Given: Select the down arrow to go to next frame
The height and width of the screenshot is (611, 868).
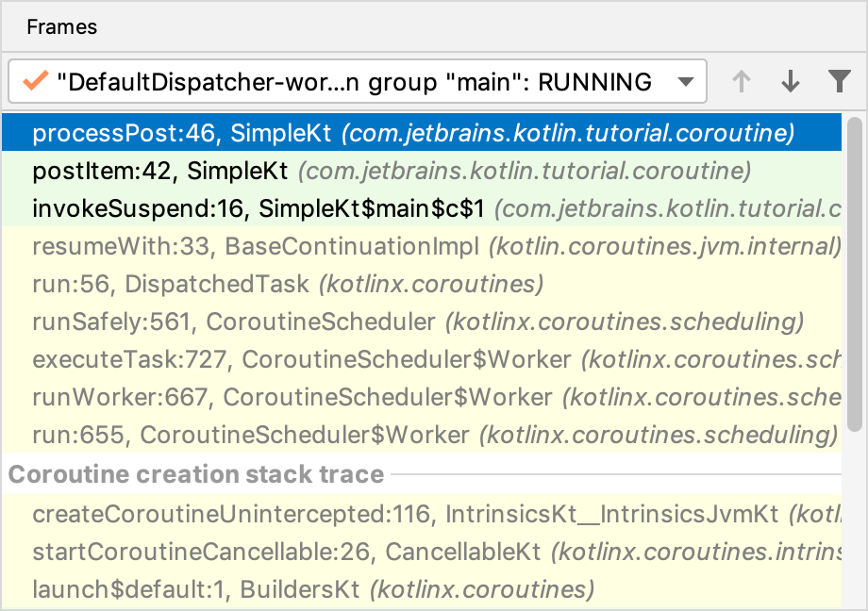Looking at the screenshot, I should coord(790,82).
